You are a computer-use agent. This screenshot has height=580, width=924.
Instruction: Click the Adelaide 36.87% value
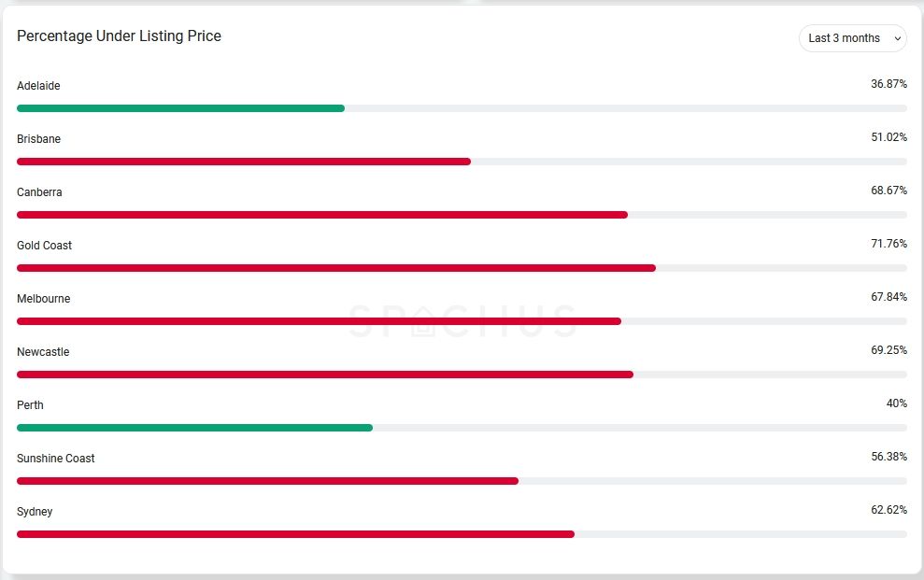click(888, 84)
